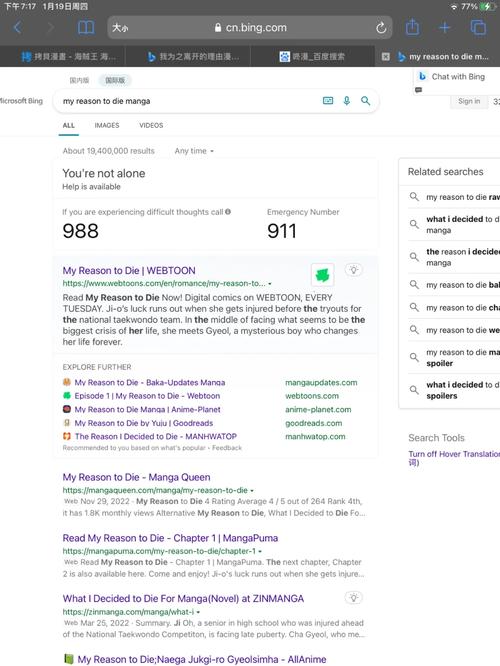Click 'My Reason to Die by Yuju | Goodreads'
The width and height of the screenshot is (500, 666).
[x=144, y=423]
